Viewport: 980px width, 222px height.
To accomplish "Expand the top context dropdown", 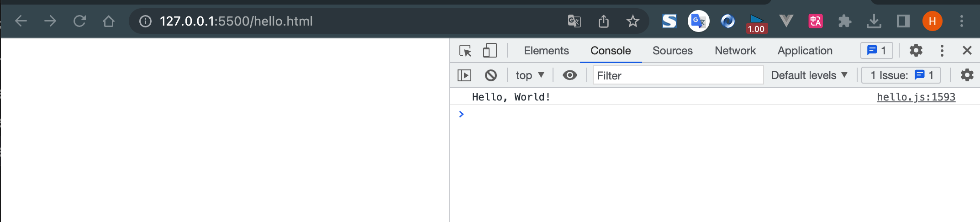I will 530,75.
